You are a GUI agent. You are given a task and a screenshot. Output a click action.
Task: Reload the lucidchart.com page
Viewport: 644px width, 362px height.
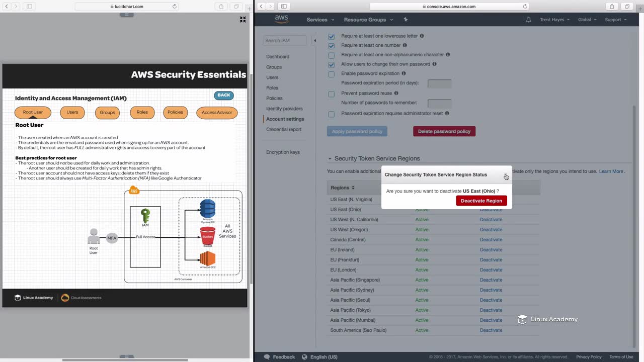[x=175, y=7]
